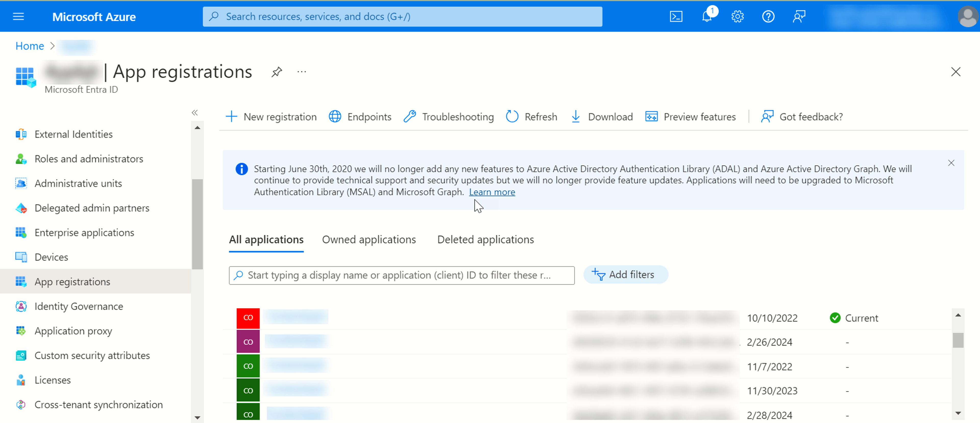980x423 pixels.
Task: Open the hamburger portal menu
Action: tap(19, 17)
